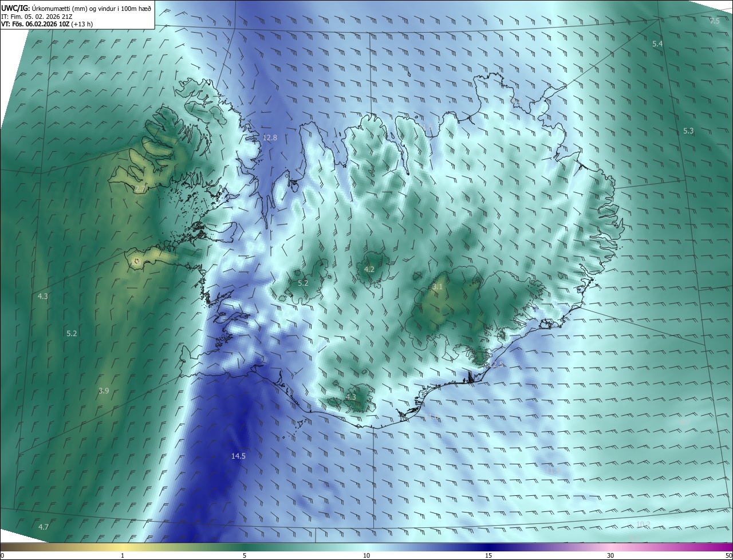The image size is (733, 560).
Task: Click the 'UWC/IG: Úrkomumætti (mm)' title line
Action: click(x=77, y=8)
